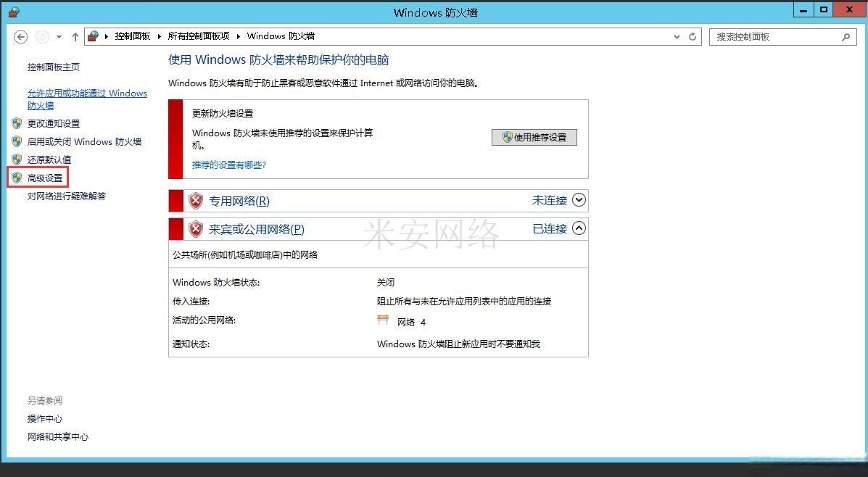Click the search magnifier icon
868x477 pixels.
point(846,37)
